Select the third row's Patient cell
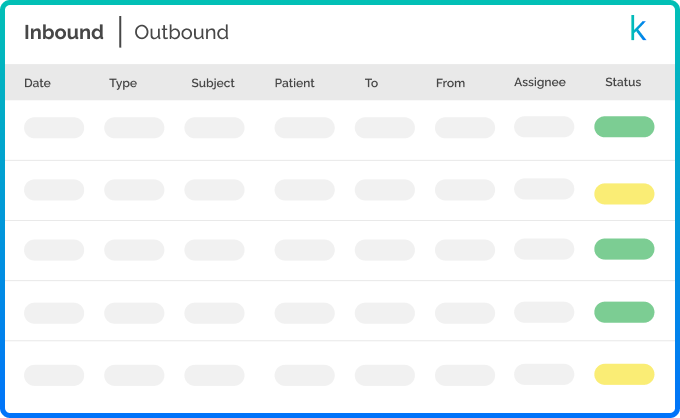The width and height of the screenshot is (680, 418). tap(304, 250)
